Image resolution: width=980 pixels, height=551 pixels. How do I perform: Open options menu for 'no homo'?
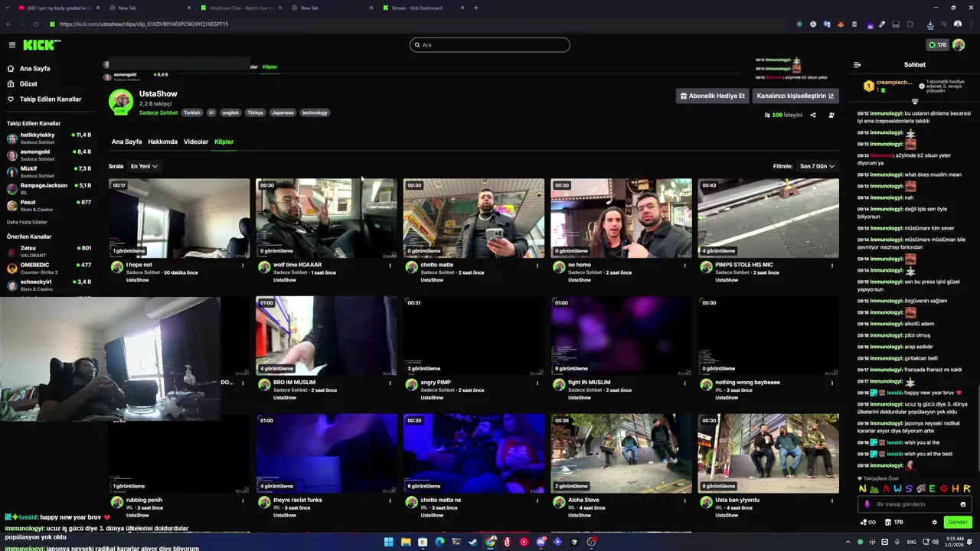click(684, 266)
